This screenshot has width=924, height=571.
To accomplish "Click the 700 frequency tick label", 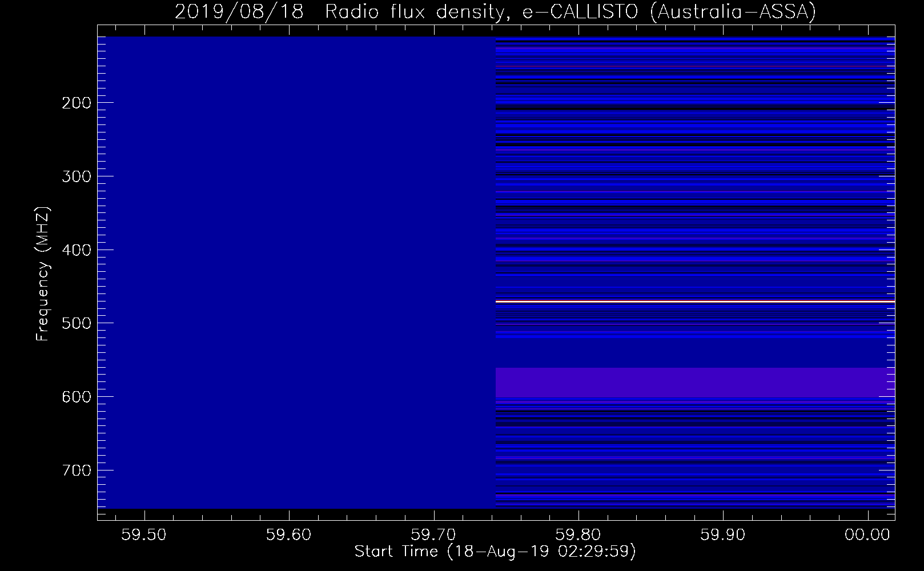I will 77,471.
